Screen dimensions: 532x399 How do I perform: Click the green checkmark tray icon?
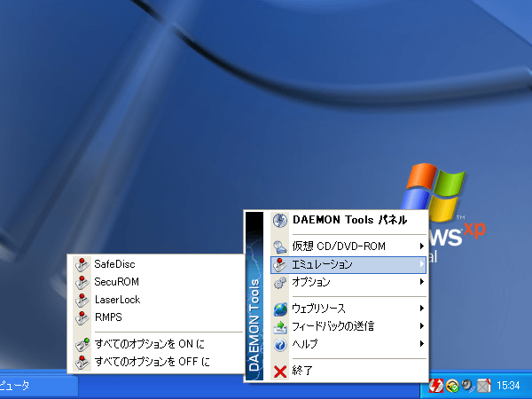click(452, 386)
